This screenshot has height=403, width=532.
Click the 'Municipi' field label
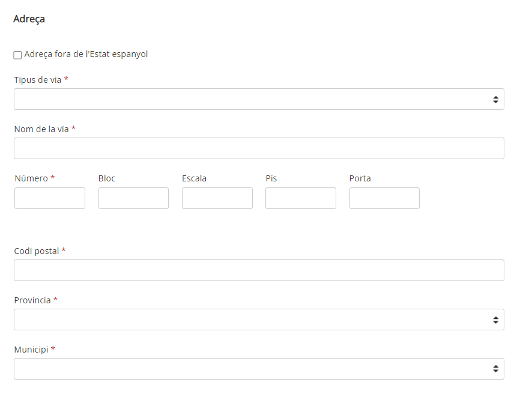(x=31, y=350)
